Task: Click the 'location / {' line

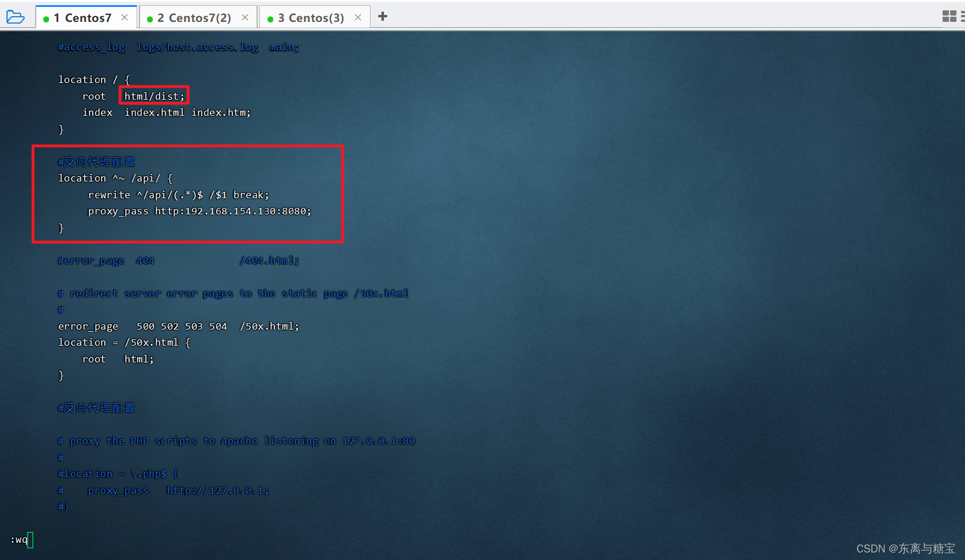Action: pos(94,80)
